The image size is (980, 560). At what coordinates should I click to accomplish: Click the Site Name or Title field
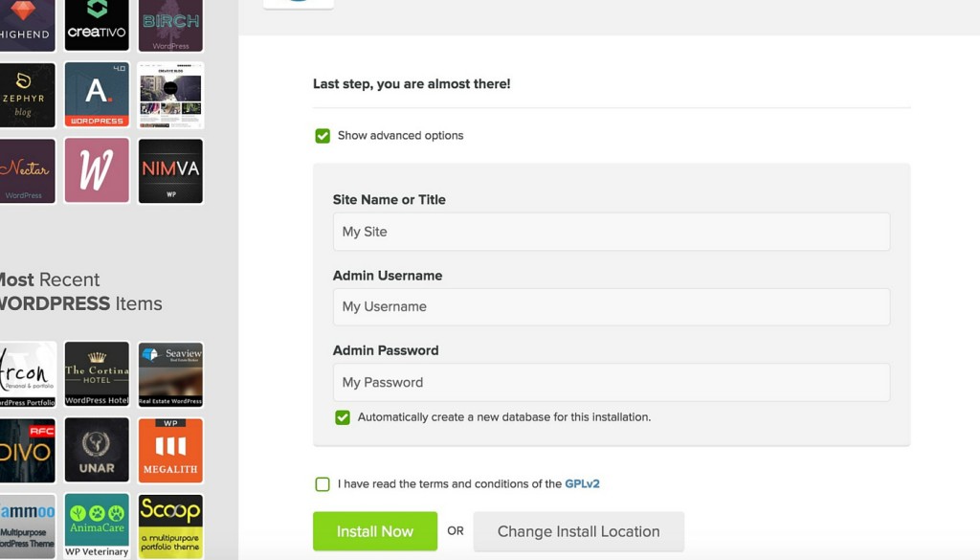[x=610, y=231]
